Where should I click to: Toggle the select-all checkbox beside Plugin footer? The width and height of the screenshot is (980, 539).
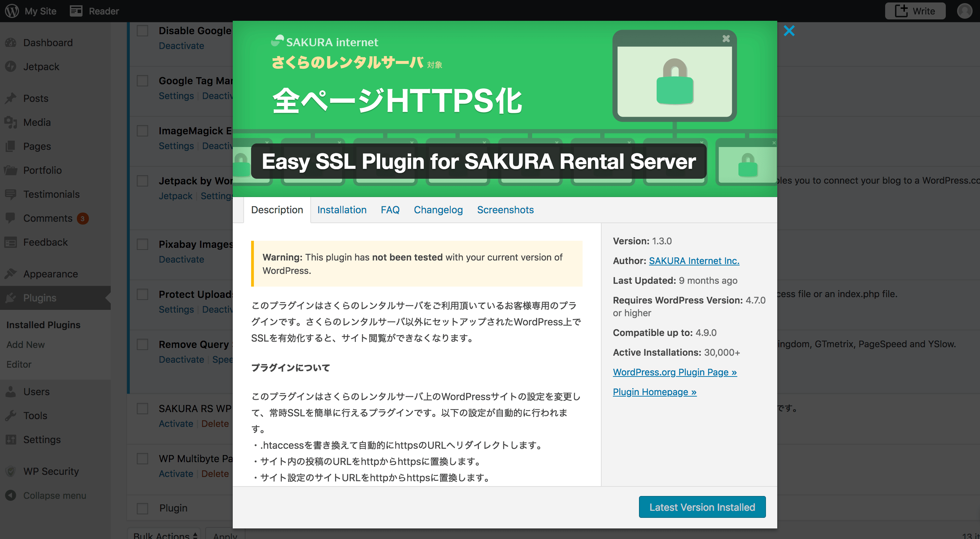pyautogui.click(x=143, y=508)
